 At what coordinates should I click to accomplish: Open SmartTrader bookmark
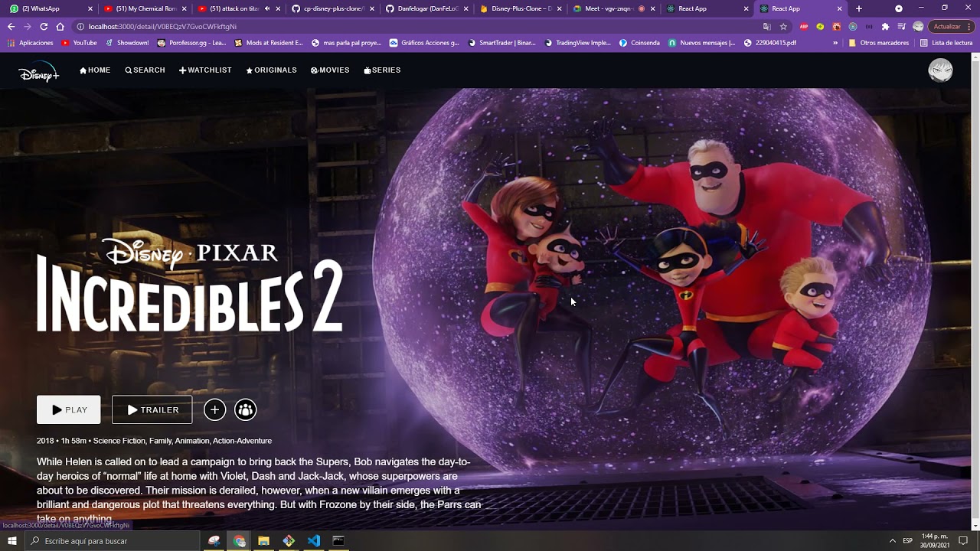click(501, 43)
